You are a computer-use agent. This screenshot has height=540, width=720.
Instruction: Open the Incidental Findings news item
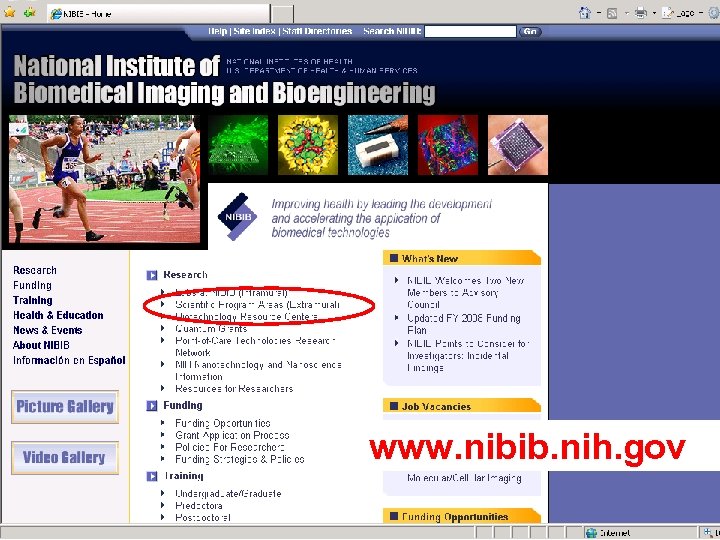click(468, 356)
